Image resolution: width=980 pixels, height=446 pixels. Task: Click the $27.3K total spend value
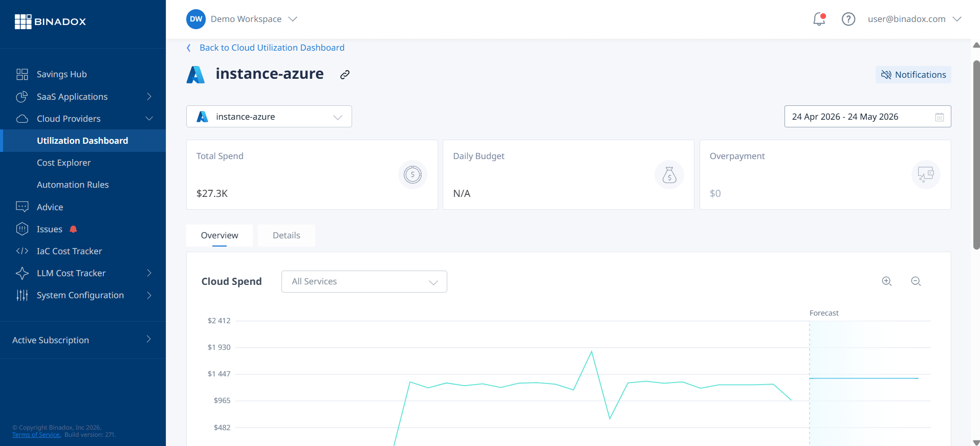point(212,193)
